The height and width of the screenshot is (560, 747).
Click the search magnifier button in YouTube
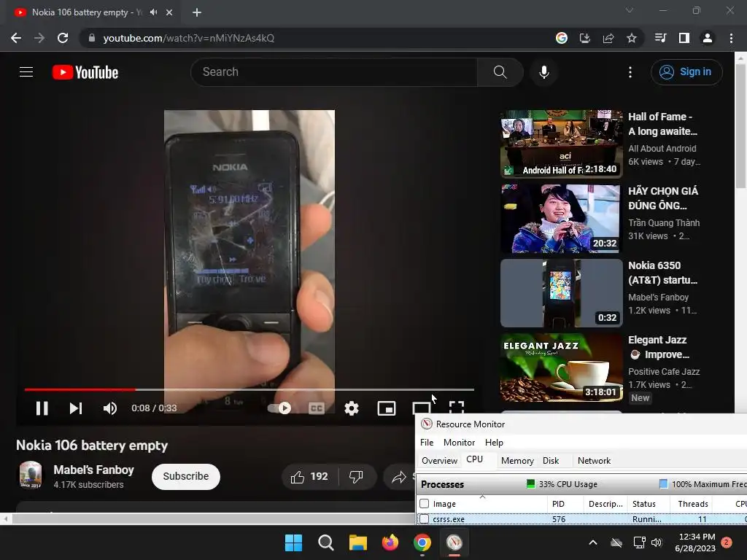(500, 72)
